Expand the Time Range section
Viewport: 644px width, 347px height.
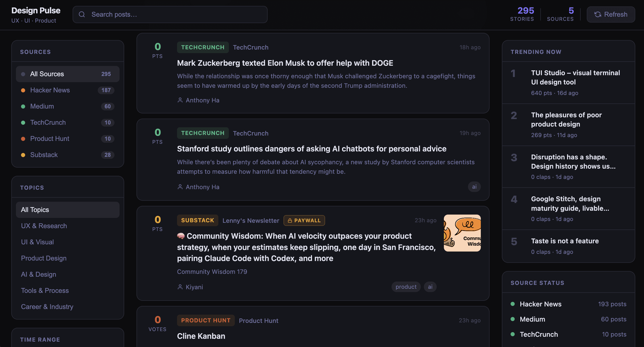[40, 339]
